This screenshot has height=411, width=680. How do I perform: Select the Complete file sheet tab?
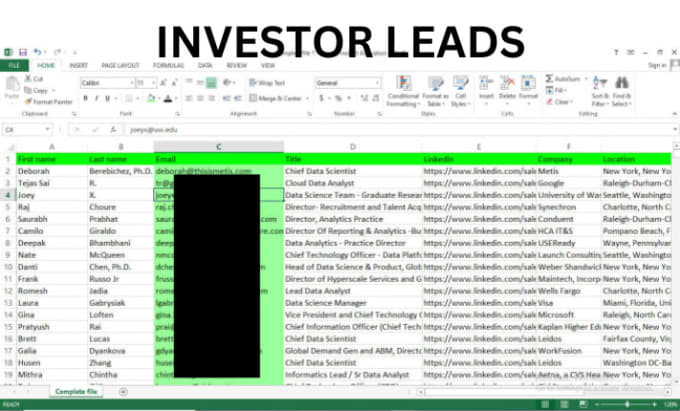click(76, 391)
